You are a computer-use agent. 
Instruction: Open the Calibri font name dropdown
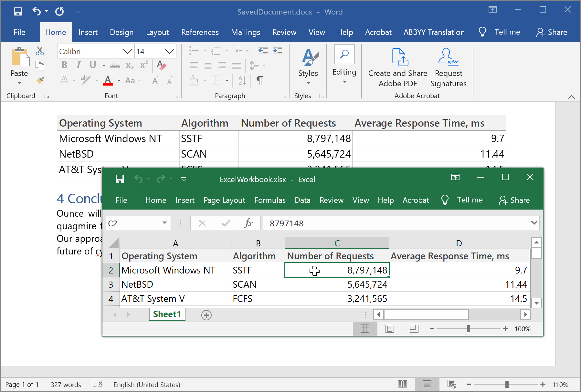click(127, 52)
